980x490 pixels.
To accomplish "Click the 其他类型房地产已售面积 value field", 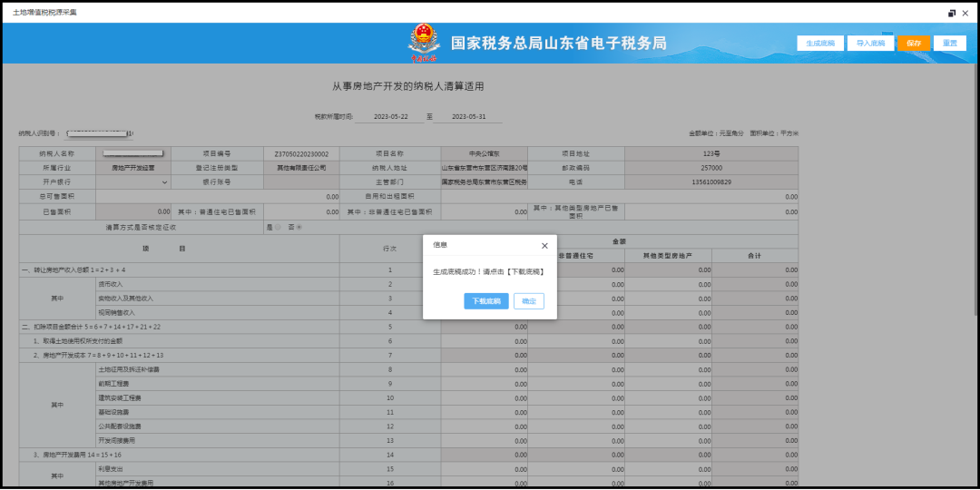I will coord(711,211).
